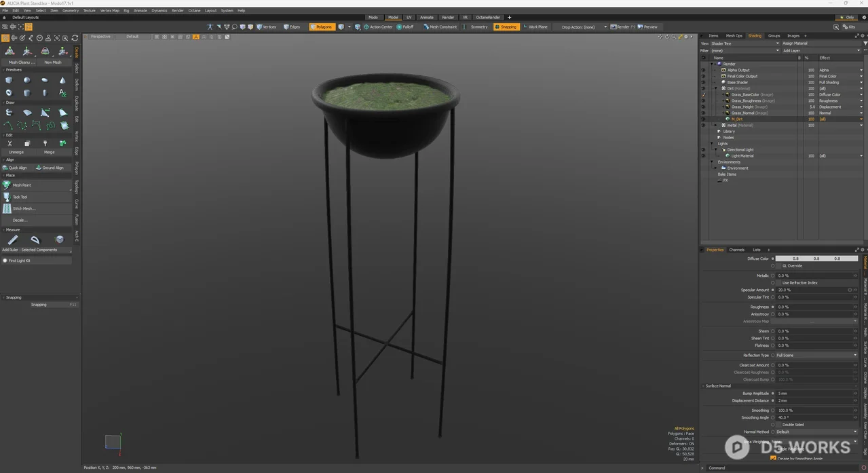868x473 pixels.
Task: Click the Action Center tool
Action: coord(378,27)
